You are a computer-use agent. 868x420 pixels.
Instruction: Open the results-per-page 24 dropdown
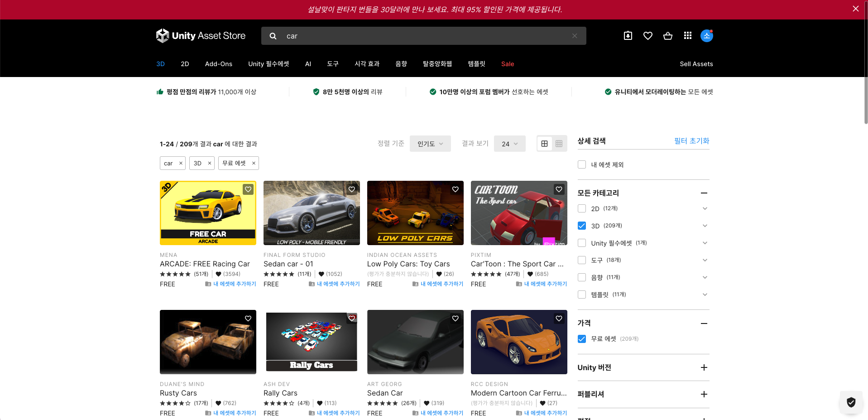(x=510, y=144)
